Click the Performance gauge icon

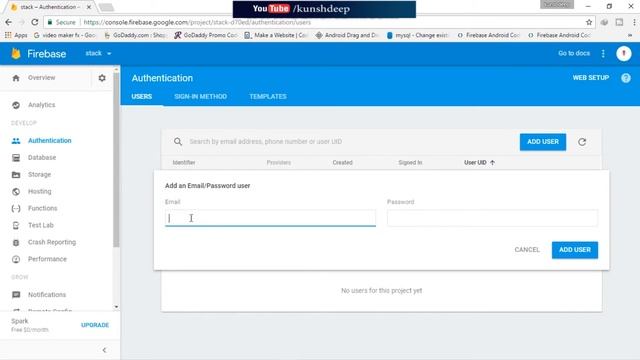coord(16,259)
